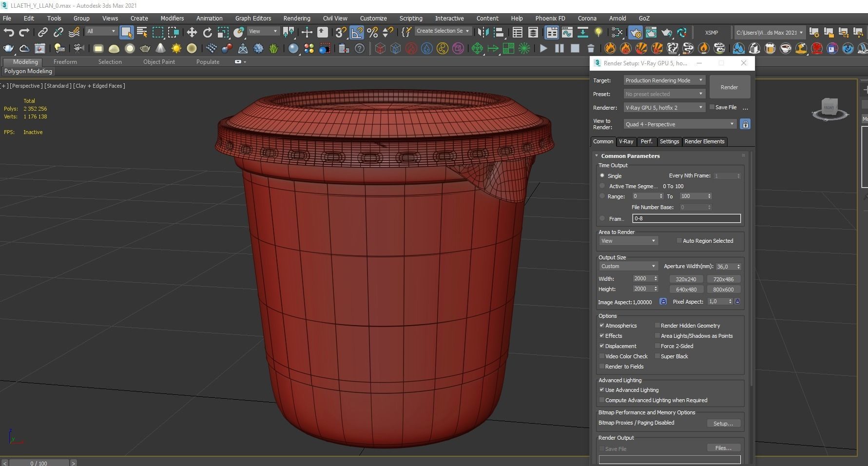868x466 pixels.
Task: Select the Range radio button
Action: pos(602,196)
